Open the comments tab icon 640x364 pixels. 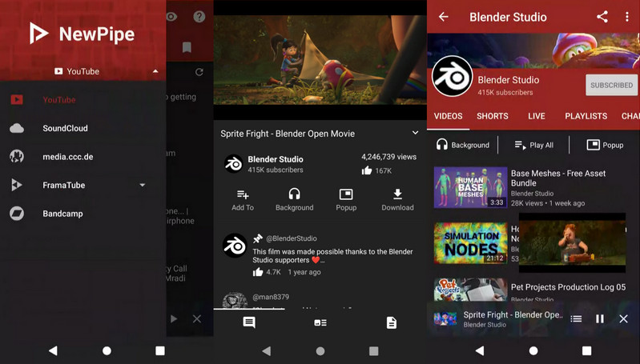pyautogui.click(x=249, y=322)
